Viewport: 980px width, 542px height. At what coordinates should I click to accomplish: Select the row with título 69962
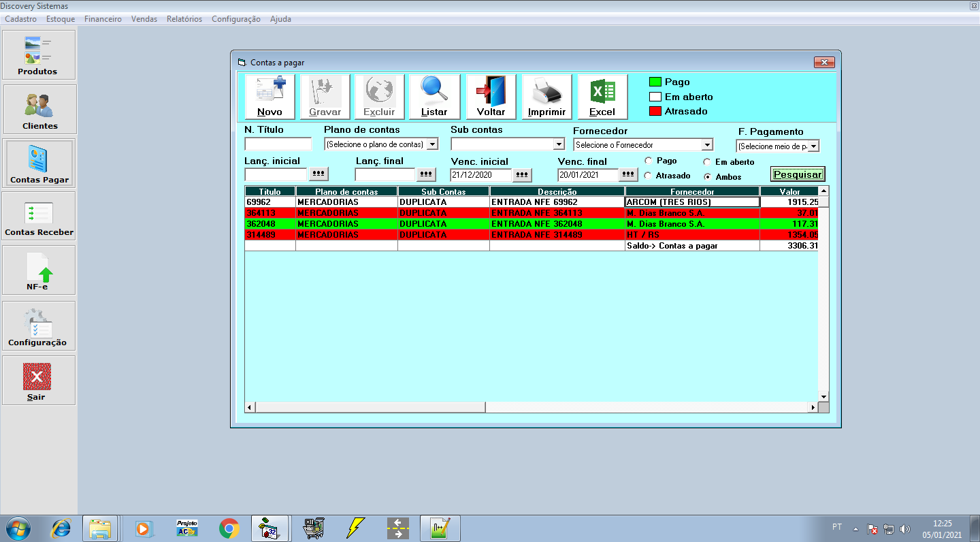(x=532, y=202)
